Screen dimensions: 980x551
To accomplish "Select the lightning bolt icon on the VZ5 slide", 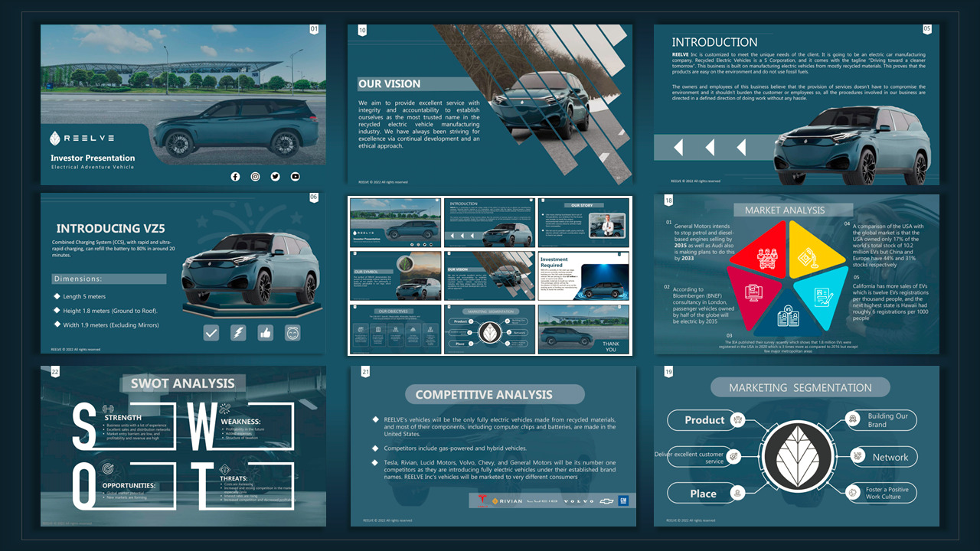I will [237, 332].
